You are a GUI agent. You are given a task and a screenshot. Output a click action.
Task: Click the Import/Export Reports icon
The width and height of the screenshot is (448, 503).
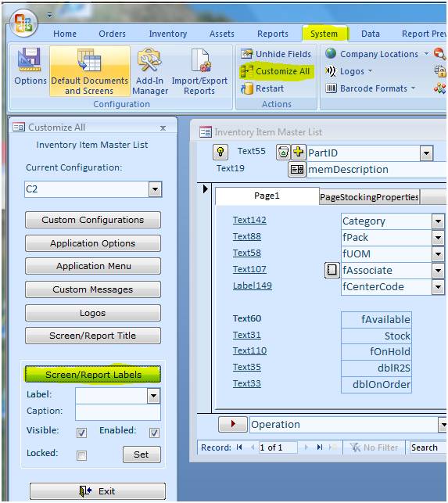(201, 60)
